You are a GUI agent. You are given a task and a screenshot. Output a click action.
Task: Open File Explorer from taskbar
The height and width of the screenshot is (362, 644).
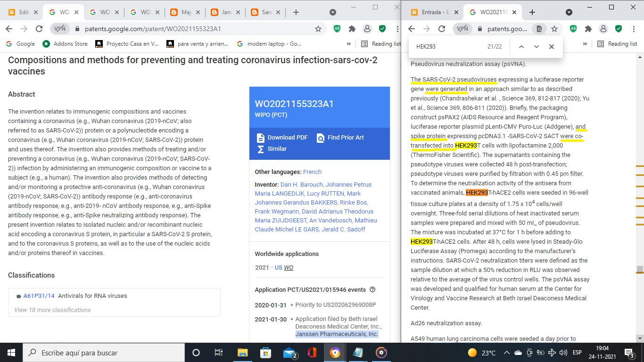coord(242,353)
